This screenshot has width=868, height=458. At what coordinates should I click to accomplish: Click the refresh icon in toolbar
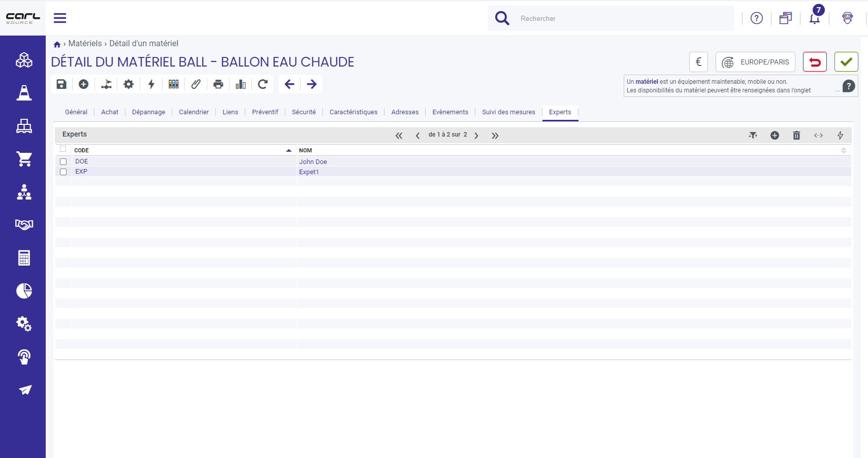coord(263,84)
